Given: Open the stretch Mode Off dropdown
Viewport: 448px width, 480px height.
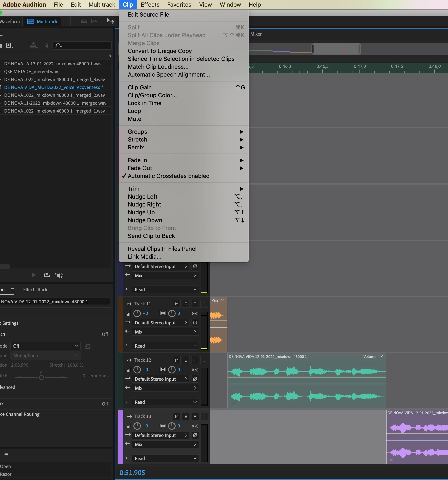Looking at the screenshot, I should (45, 346).
